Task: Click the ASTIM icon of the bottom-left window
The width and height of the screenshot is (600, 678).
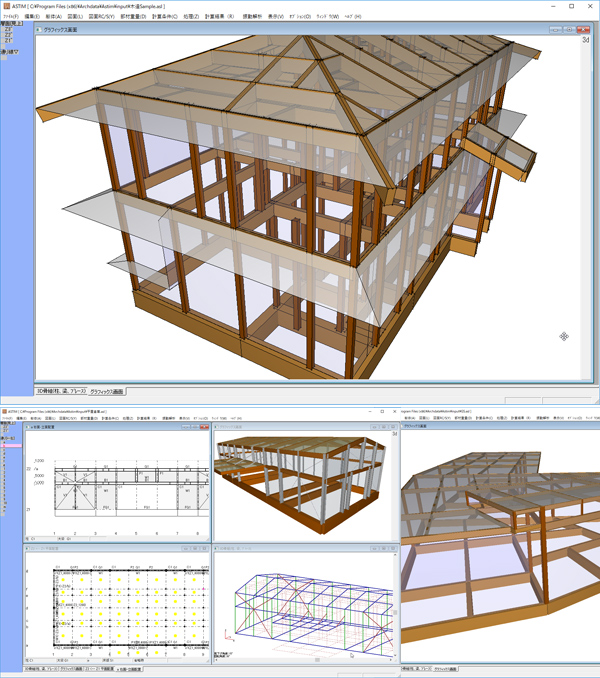Action: click(x=3, y=410)
